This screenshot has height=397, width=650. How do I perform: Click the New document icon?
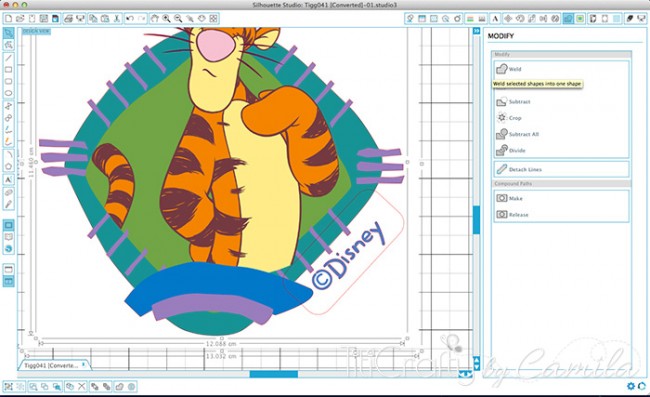pyautogui.click(x=8, y=19)
